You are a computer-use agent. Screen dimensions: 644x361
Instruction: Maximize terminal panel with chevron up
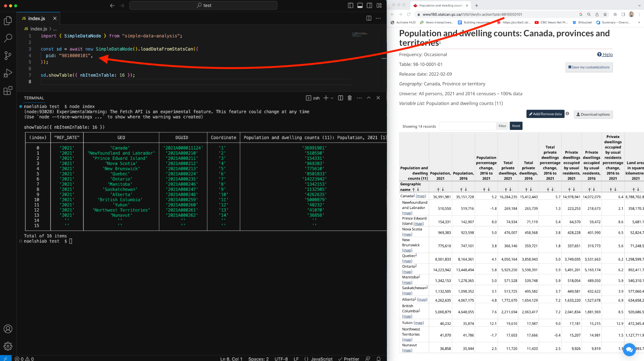click(369, 98)
